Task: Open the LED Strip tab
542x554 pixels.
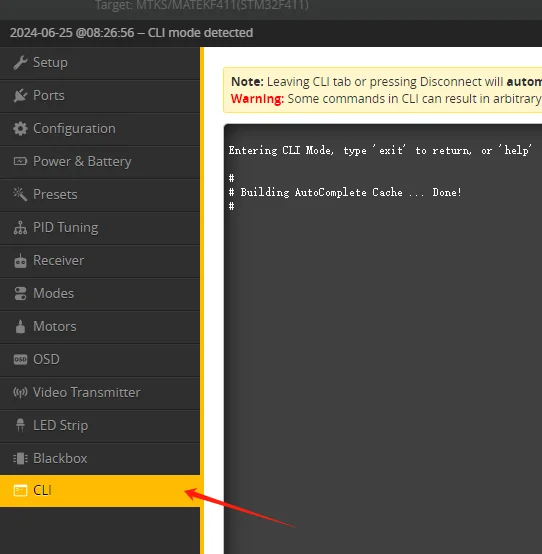Action: [x=100, y=425]
